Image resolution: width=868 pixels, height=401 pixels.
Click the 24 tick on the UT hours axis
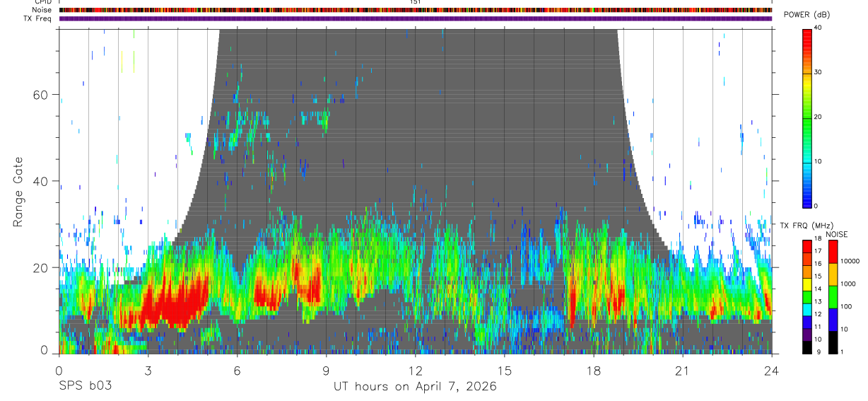[772, 371]
